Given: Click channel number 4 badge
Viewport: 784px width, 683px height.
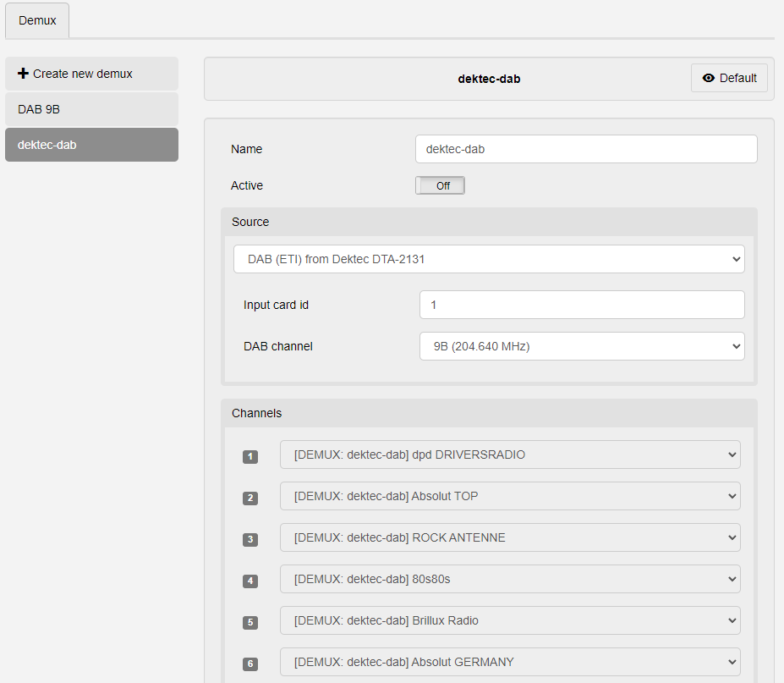Looking at the screenshot, I should 250,581.
